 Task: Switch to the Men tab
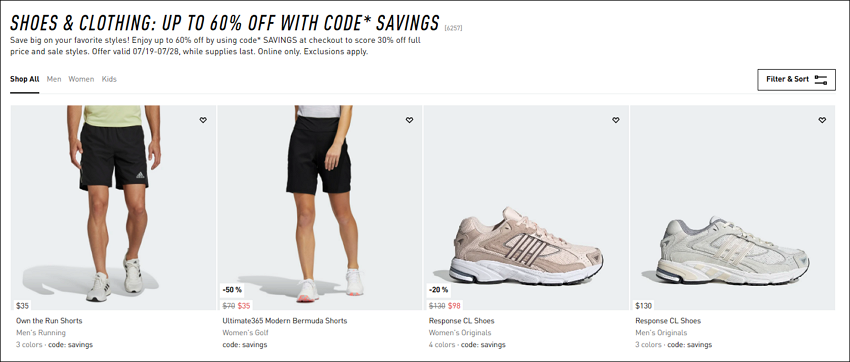pos(54,79)
